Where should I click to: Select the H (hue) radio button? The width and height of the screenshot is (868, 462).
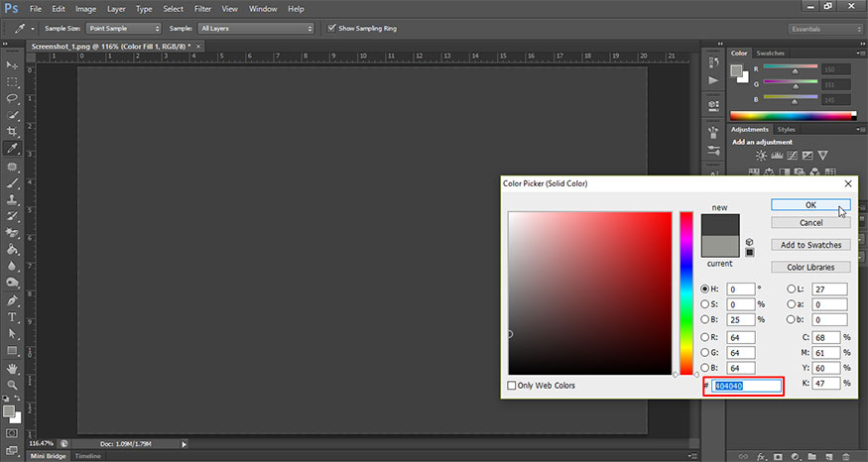click(x=704, y=289)
